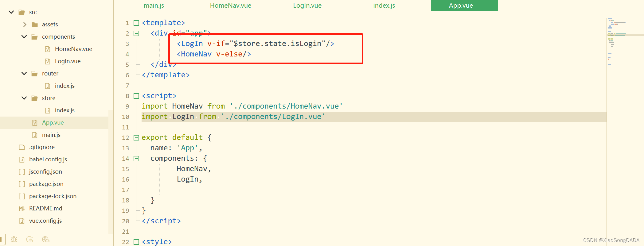The width and height of the screenshot is (644, 246).
Task: Click the v-else attribute on the HomeNav tag
Action: pyautogui.click(x=229, y=54)
